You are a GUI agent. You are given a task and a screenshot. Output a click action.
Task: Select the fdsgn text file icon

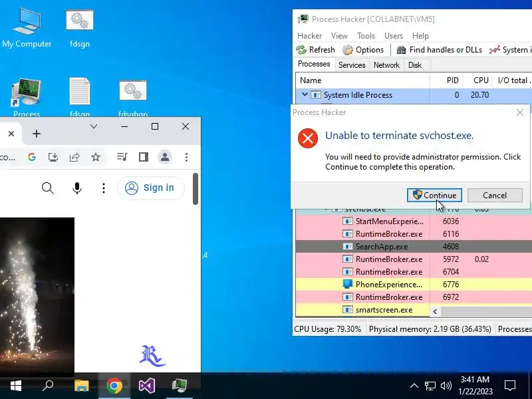pos(80,98)
